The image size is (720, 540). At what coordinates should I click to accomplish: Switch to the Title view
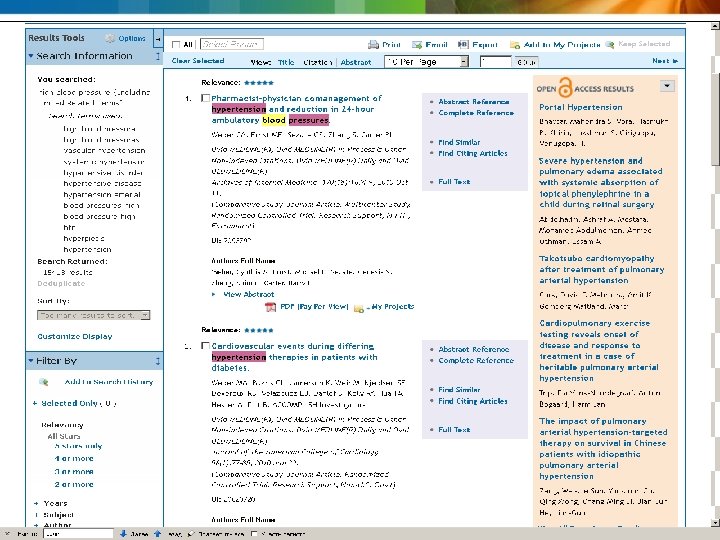tap(286, 62)
